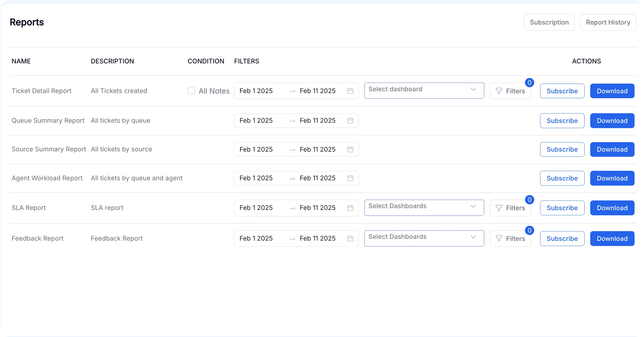644x337 pixels.
Task: Click calendar icon in Ticket Detail Report row
Action: pos(350,91)
